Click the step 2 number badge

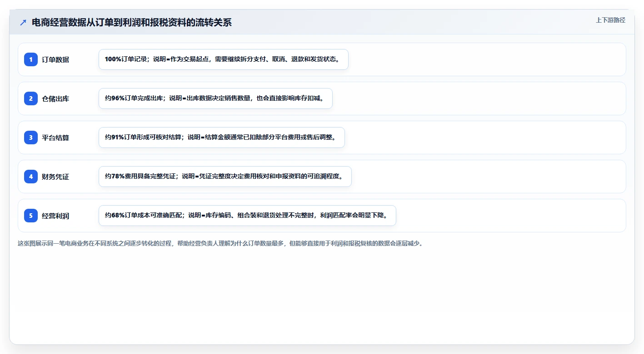click(31, 98)
